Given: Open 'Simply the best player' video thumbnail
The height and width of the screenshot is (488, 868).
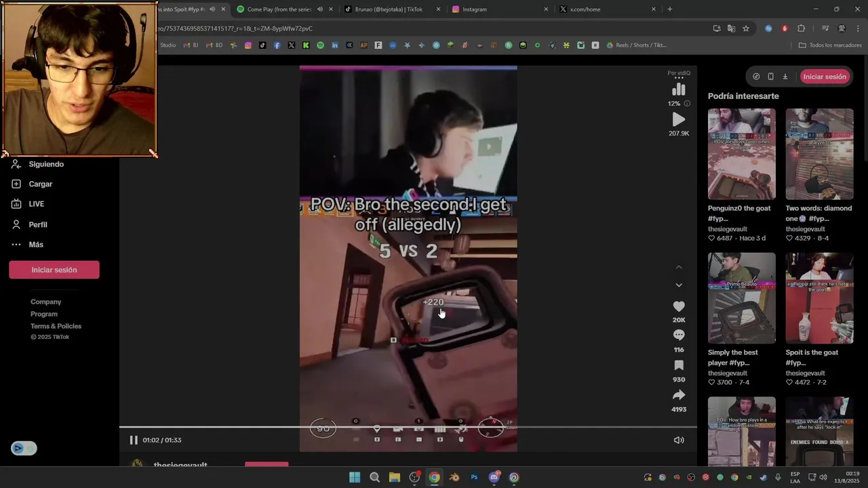Looking at the screenshot, I should tap(742, 298).
